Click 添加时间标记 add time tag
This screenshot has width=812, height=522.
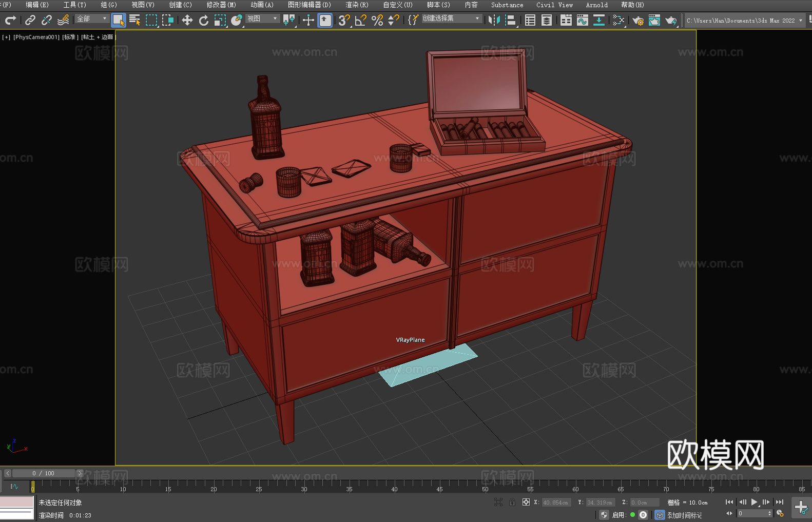click(x=684, y=515)
